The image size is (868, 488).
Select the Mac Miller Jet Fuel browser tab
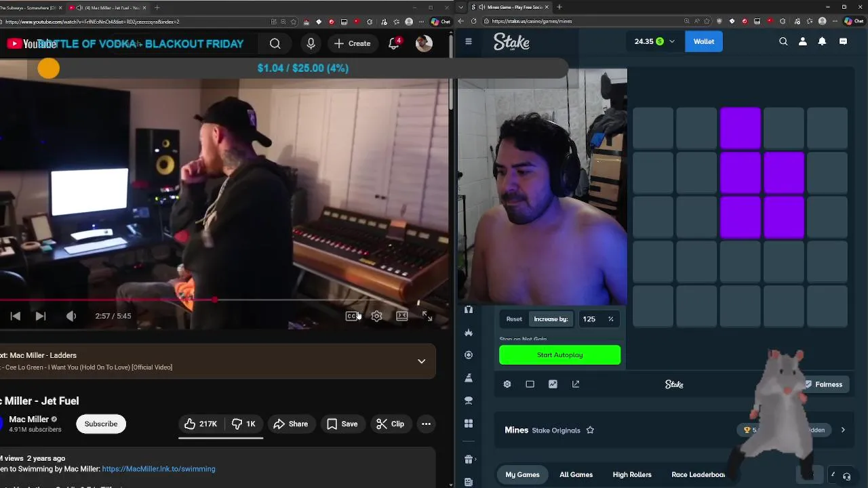108,7
